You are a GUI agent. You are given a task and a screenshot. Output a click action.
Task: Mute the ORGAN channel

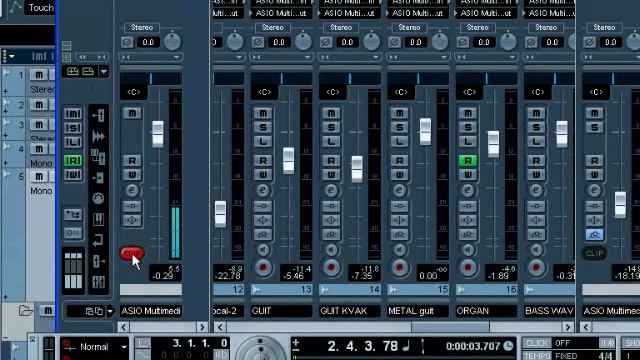click(x=468, y=113)
